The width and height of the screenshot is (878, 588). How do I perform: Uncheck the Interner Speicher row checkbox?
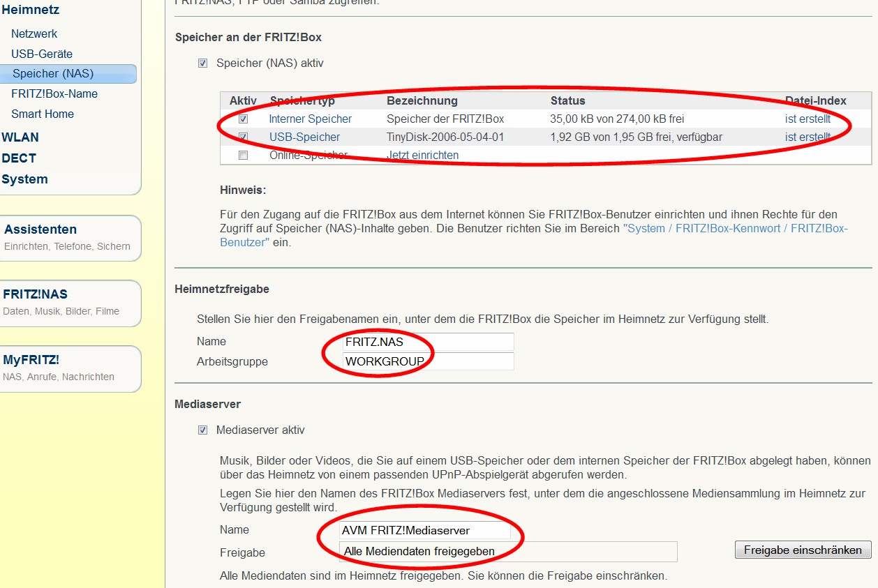tap(243, 119)
